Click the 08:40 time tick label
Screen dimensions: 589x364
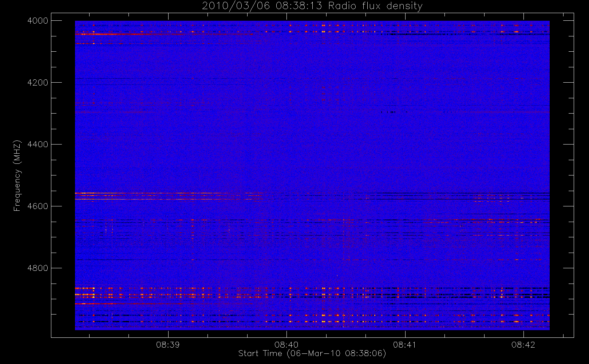click(286, 345)
